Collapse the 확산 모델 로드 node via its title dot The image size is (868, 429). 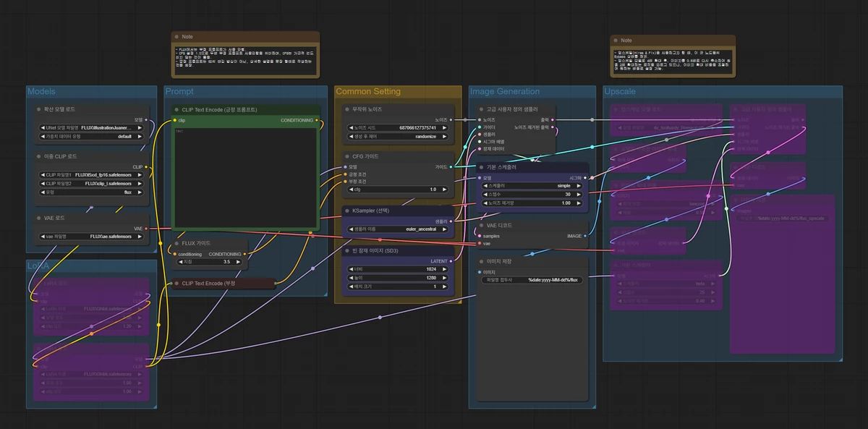point(38,109)
